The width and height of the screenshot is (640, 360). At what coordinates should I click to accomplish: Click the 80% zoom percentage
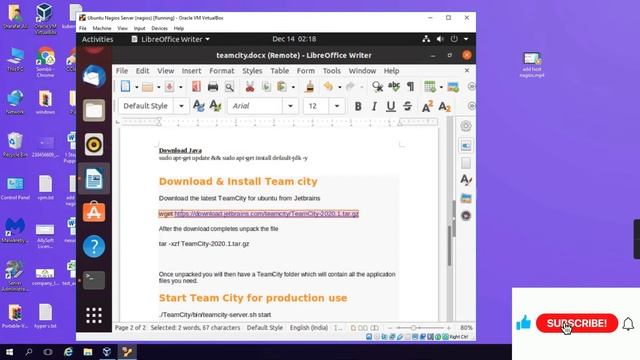tap(466, 328)
